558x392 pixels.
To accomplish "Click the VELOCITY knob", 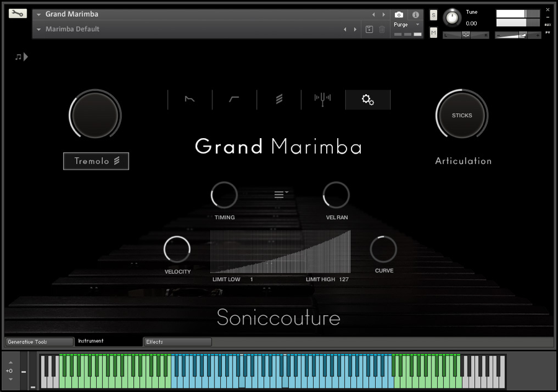I will [x=177, y=249].
